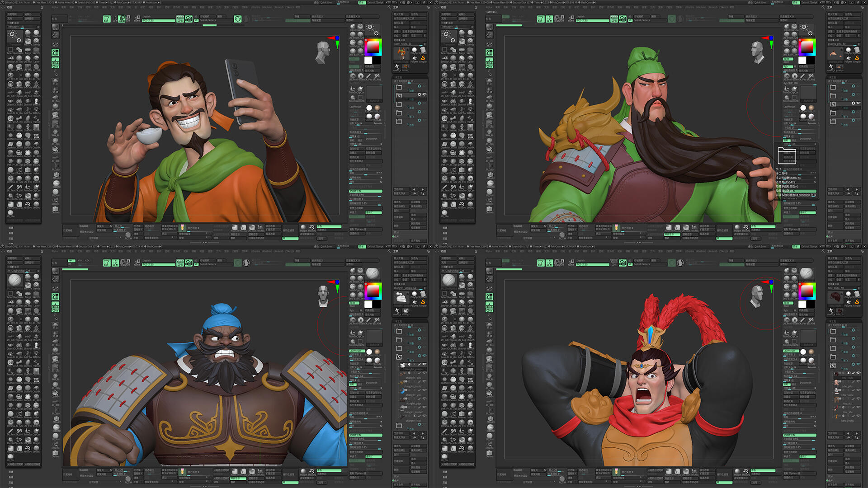Click the PolyMesh3D star icon in Liu Bei window
868x488 pixels.
[x=415, y=58]
